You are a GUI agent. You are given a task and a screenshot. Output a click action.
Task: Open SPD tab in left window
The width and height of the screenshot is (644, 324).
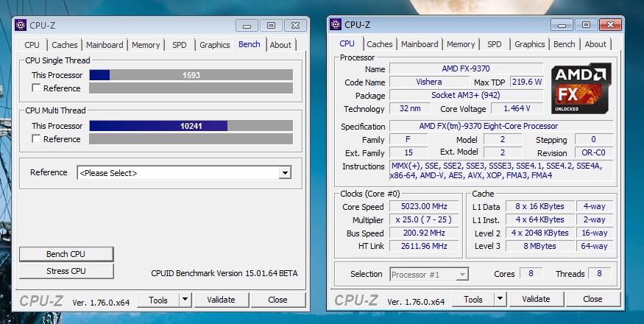tap(179, 45)
